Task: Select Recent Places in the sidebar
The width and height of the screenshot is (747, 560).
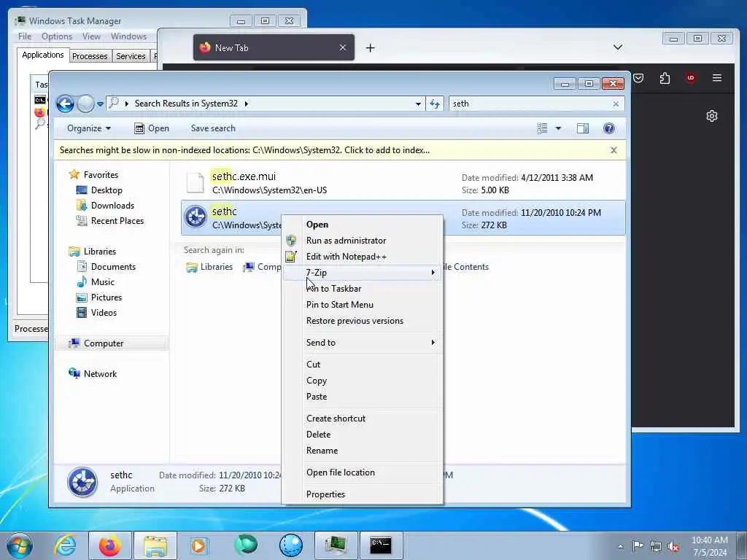Action: (109, 220)
